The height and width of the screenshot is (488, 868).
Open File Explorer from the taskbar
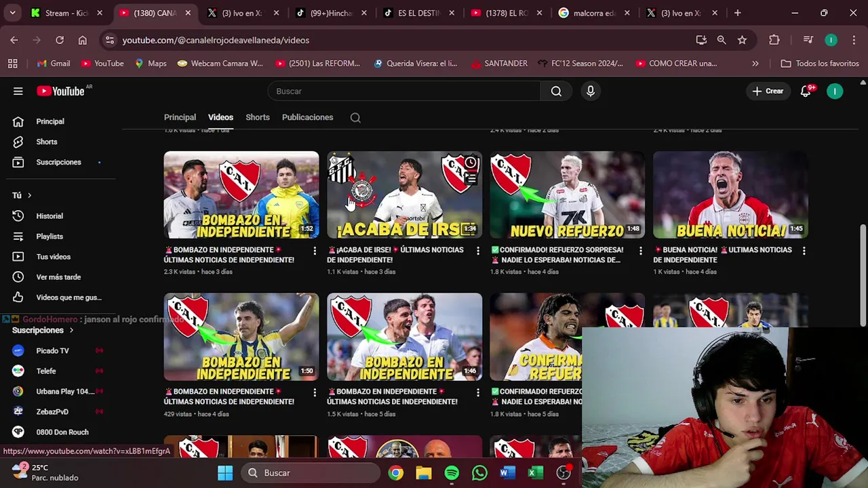[424, 473]
